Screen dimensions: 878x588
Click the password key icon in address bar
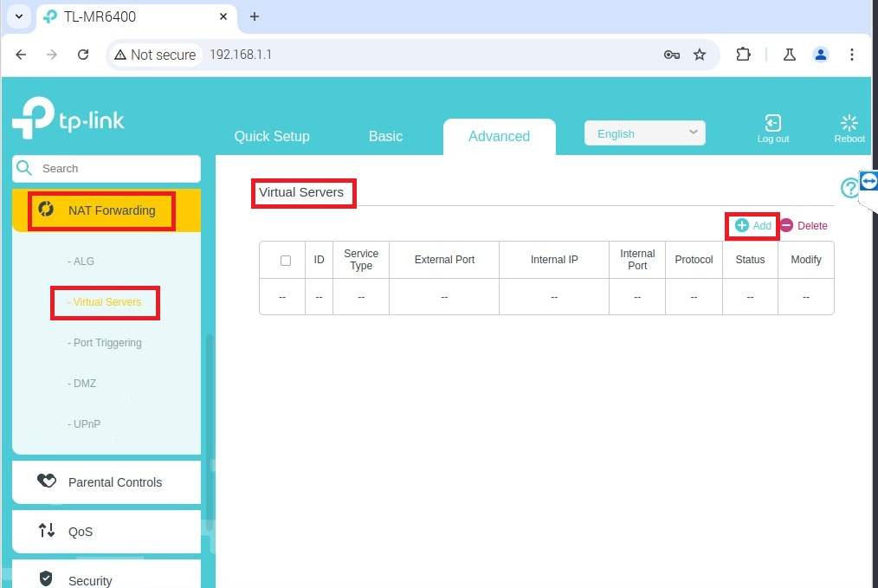click(671, 55)
